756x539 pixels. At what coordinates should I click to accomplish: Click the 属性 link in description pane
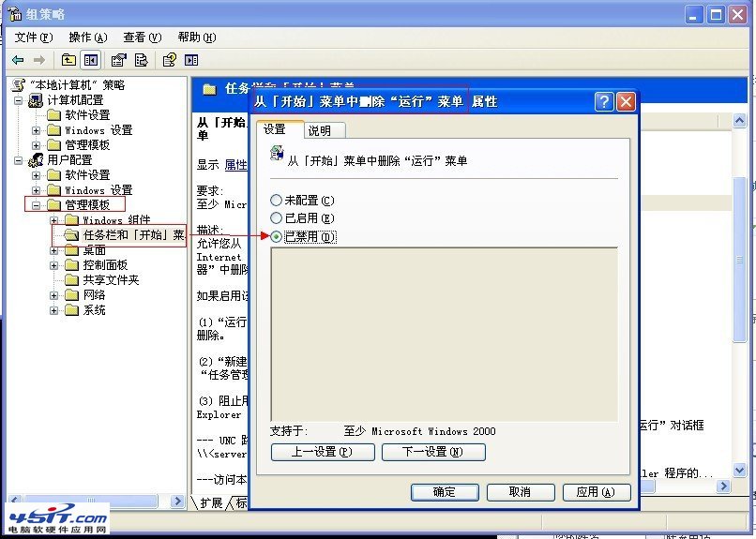pyautogui.click(x=235, y=165)
